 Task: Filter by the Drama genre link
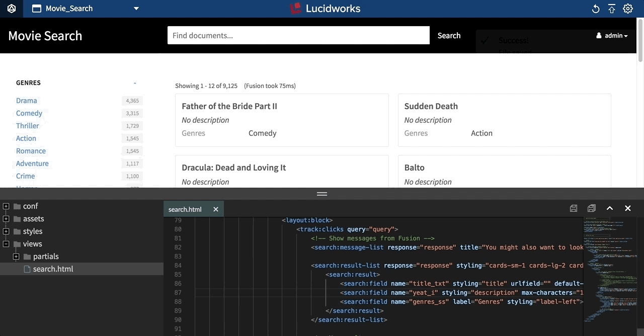[x=27, y=101]
